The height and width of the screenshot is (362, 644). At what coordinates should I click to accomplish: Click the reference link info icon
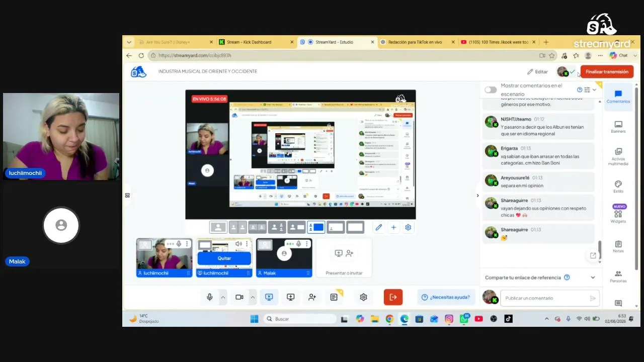point(567,278)
